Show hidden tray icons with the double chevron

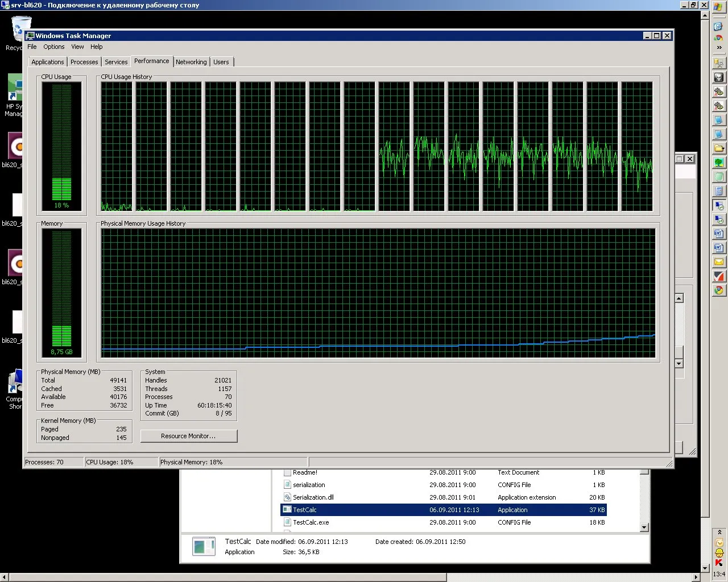[x=719, y=533]
